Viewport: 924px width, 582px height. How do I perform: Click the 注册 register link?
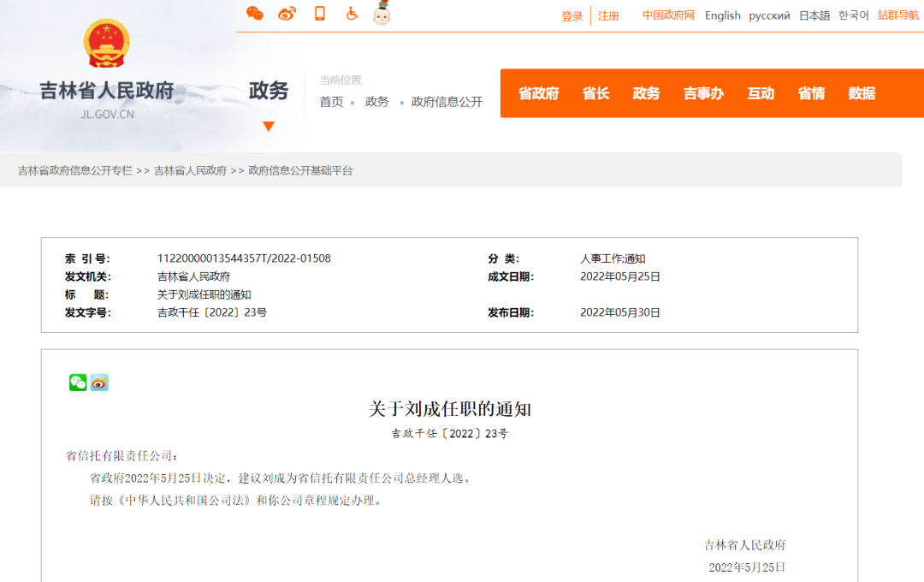(x=608, y=16)
